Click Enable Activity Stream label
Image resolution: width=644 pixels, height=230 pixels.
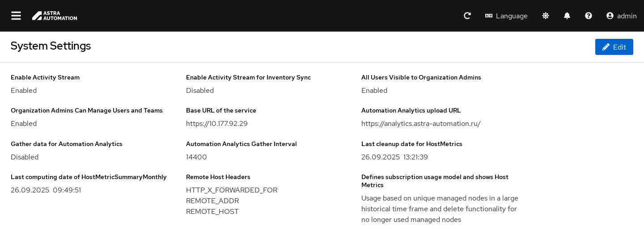(x=45, y=77)
